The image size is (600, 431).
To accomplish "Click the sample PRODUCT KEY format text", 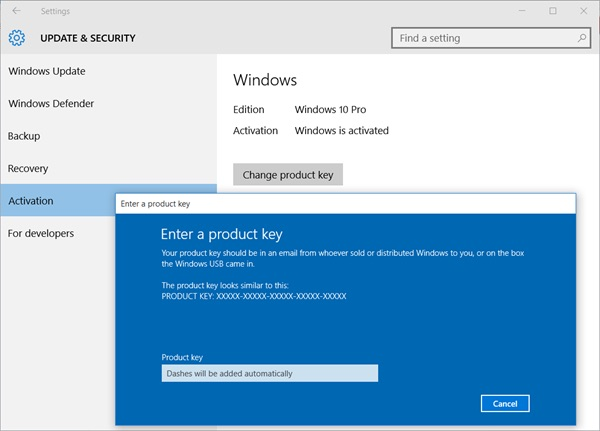I will (253, 297).
